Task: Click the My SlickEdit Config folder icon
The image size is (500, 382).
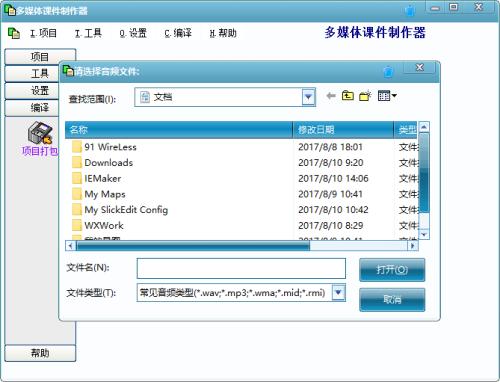Action: (77, 209)
